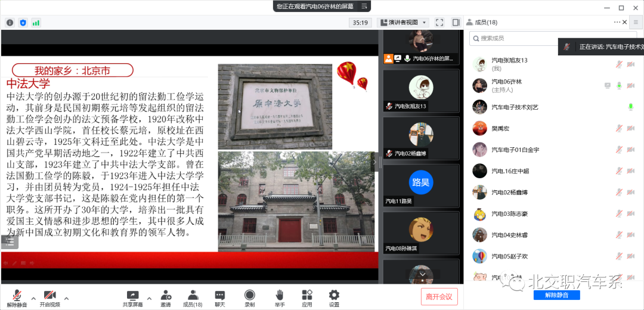Viewport: 644px width, 310px height.
Task: Turn on camera with 开启视频
Action: [x=49, y=295]
